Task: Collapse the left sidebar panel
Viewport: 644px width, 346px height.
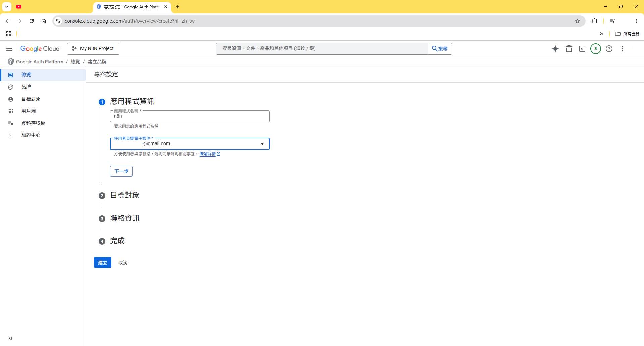Action: (x=11, y=338)
